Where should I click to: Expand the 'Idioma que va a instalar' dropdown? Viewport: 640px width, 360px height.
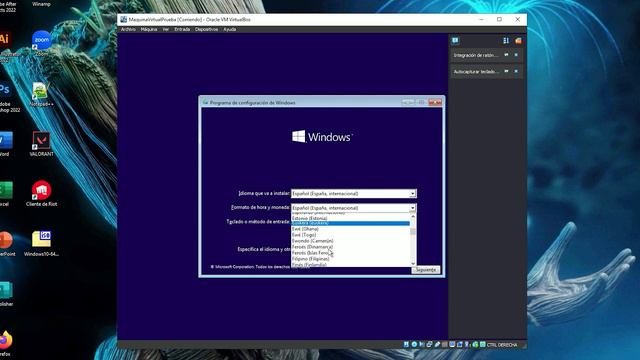413,193
